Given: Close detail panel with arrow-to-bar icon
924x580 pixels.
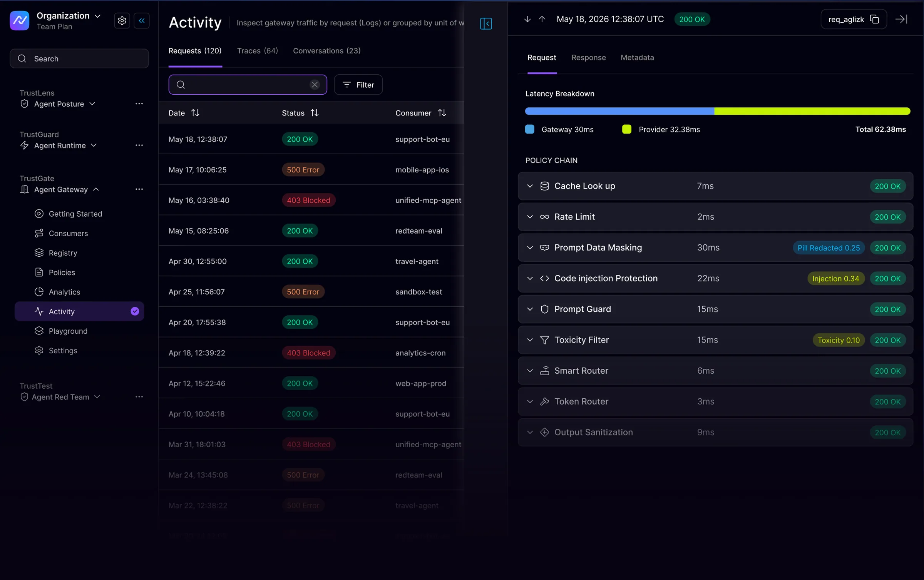Looking at the screenshot, I should point(902,19).
